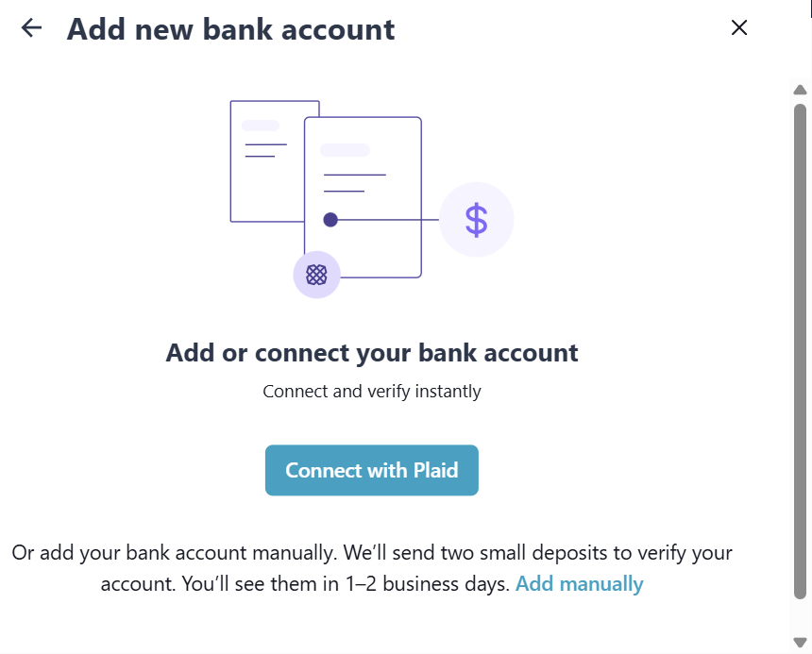The height and width of the screenshot is (654, 812).
Task: Click the front document illustration
Action: point(378,245)
